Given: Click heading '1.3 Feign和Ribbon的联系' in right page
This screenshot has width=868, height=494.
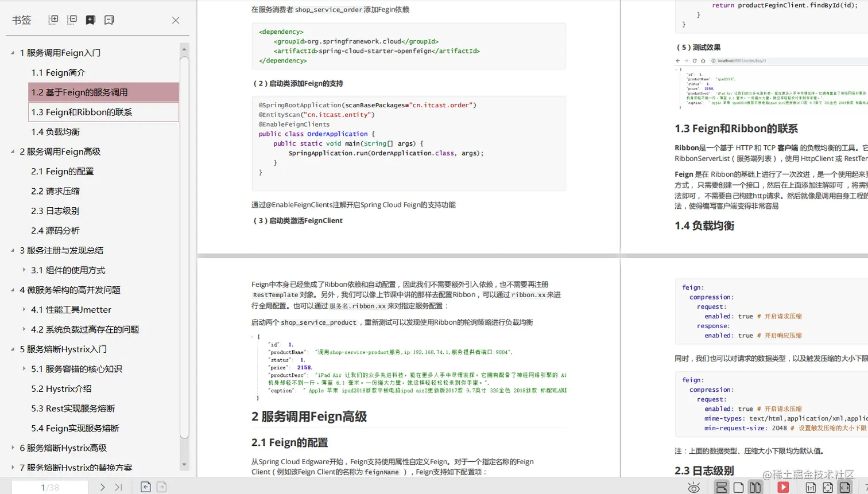Looking at the screenshot, I should click(736, 129).
